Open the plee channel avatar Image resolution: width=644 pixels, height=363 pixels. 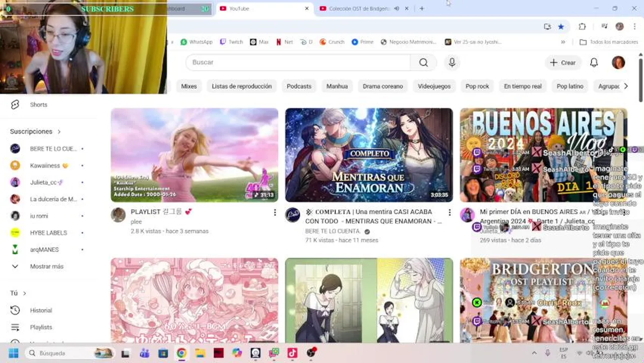118,215
